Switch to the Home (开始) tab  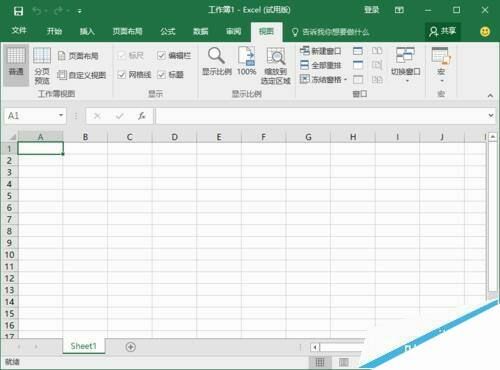(x=54, y=31)
